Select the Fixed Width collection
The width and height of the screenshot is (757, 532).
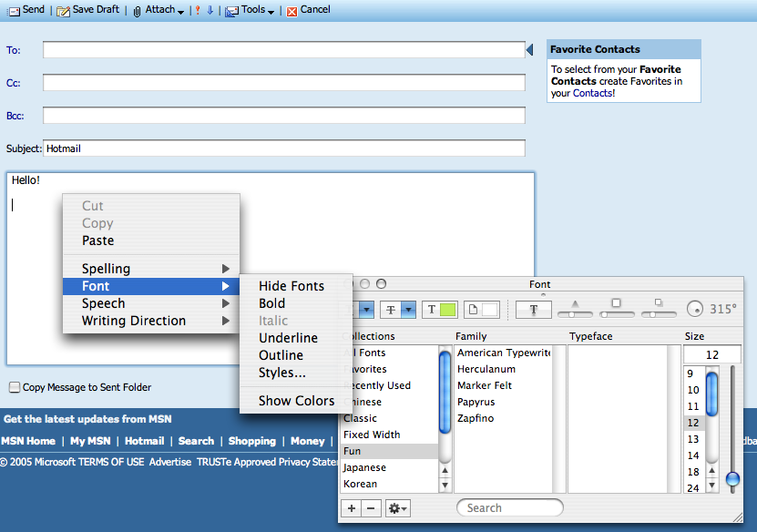pos(389,435)
